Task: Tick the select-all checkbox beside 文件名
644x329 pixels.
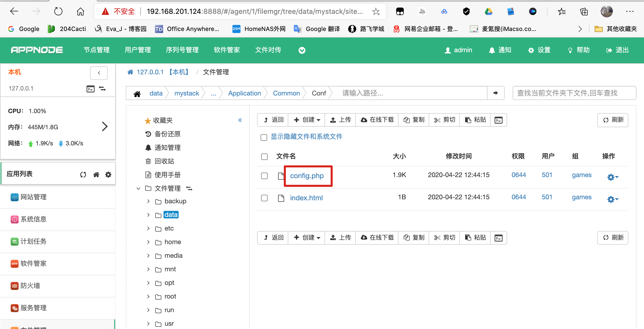Action: click(264, 156)
